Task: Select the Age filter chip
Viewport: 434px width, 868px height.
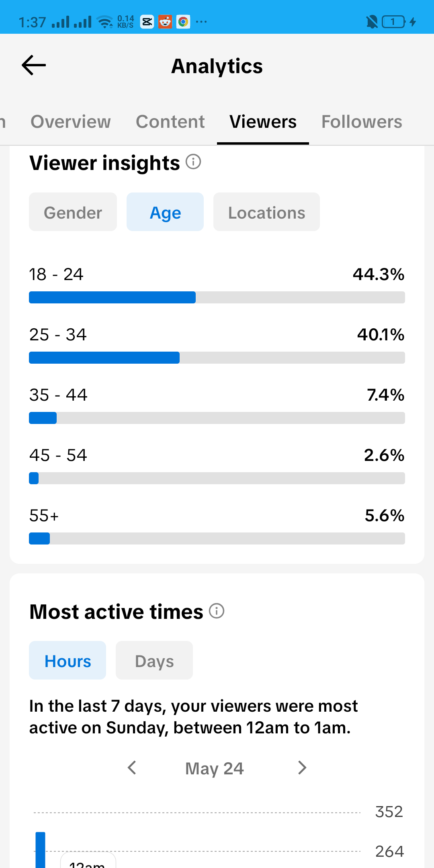Action: 165,212
